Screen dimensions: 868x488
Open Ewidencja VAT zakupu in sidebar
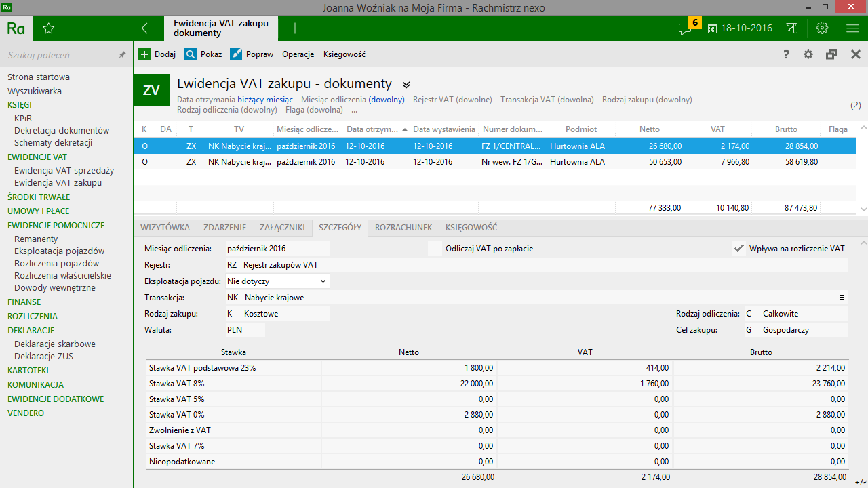tap(58, 182)
